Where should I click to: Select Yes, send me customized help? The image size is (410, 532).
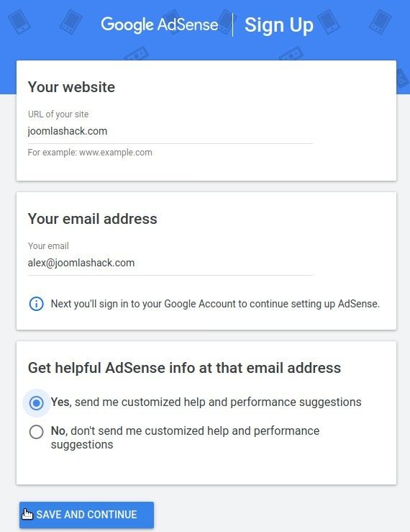[36, 403]
